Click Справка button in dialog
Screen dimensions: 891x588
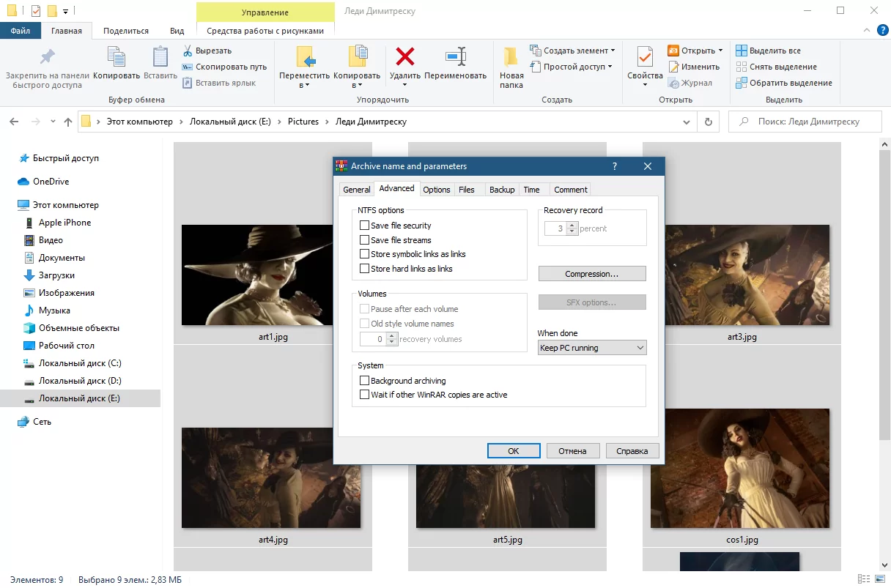[x=632, y=451]
